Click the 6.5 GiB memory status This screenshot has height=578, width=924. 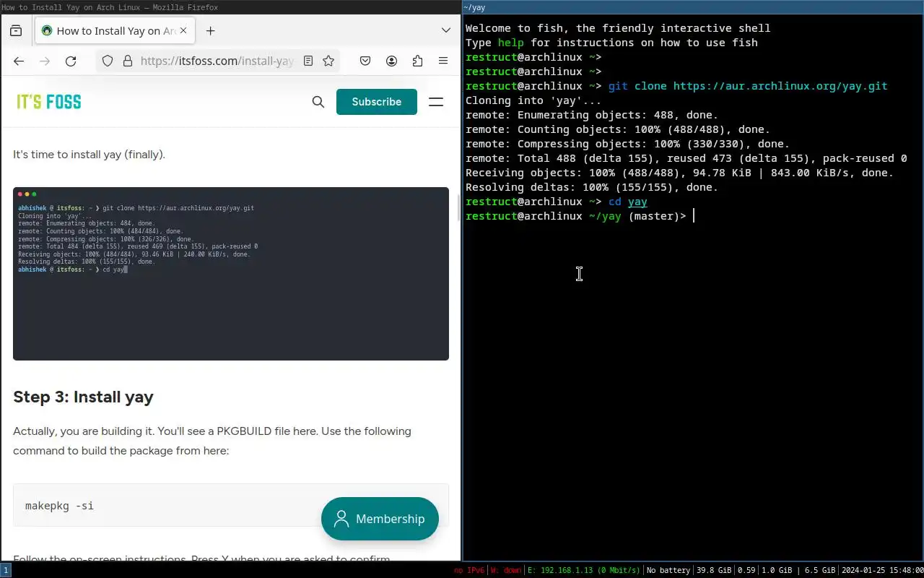point(819,570)
